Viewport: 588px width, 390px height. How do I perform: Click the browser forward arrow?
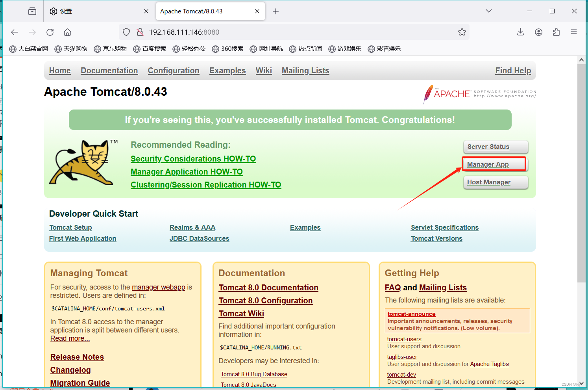32,32
